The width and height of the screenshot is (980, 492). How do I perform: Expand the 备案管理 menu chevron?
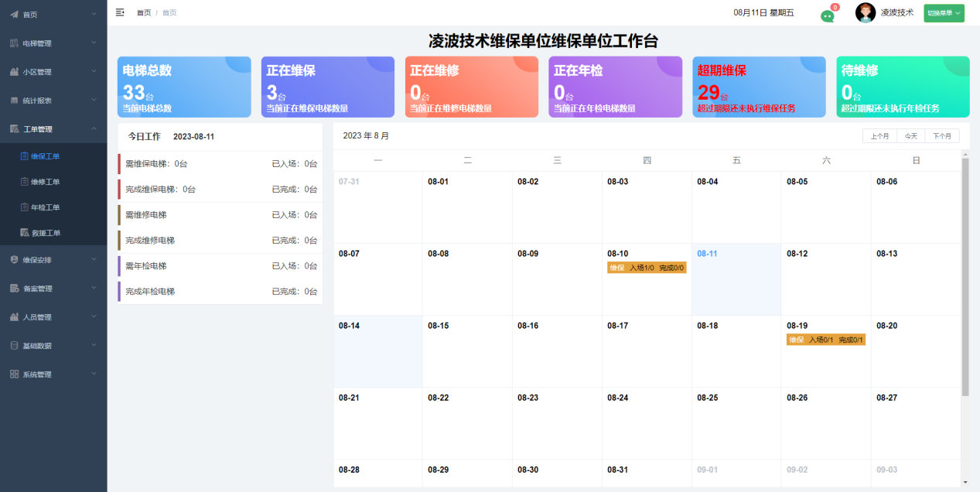[94, 289]
